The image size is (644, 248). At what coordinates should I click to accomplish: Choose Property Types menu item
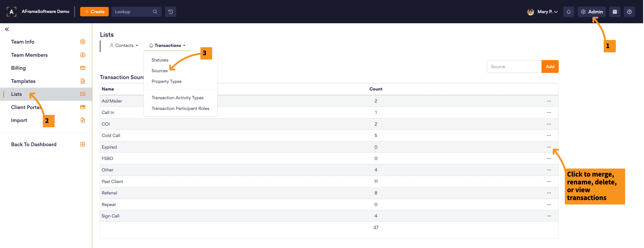167,81
